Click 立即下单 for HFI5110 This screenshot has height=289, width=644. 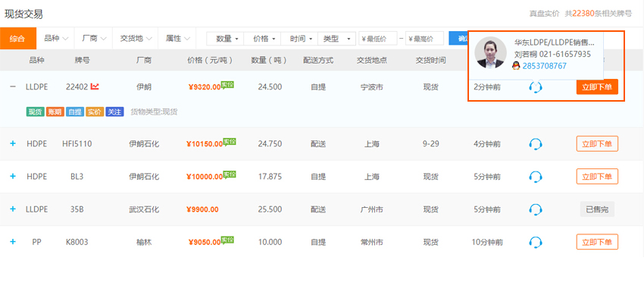pyautogui.click(x=597, y=144)
